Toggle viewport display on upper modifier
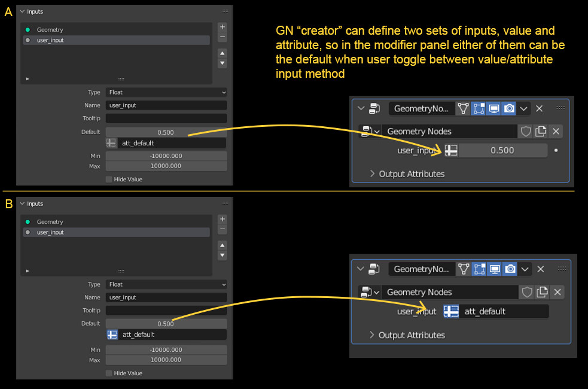The width and height of the screenshot is (588, 389). coord(494,109)
